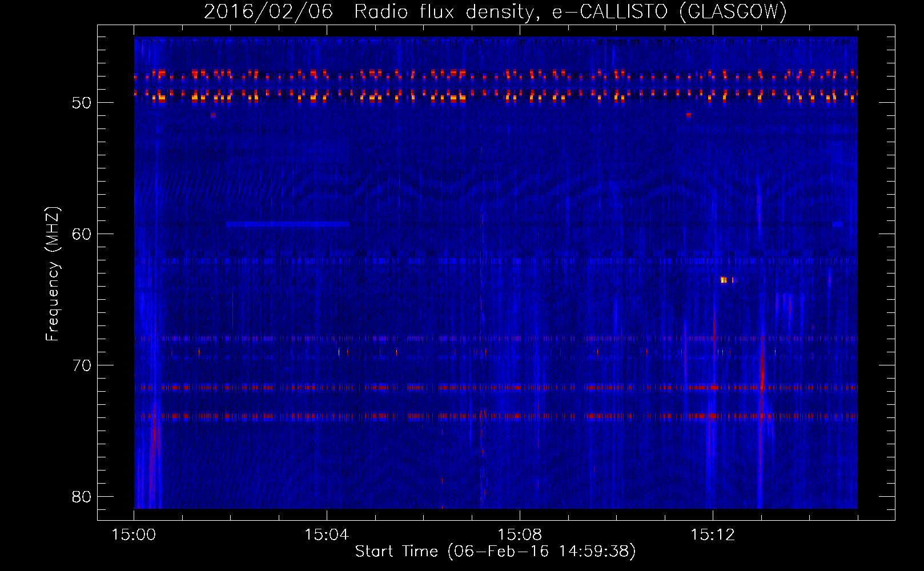924x571 pixels.
Task: Click the 15:00 time tick label
Action: click(x=134, y=535)
